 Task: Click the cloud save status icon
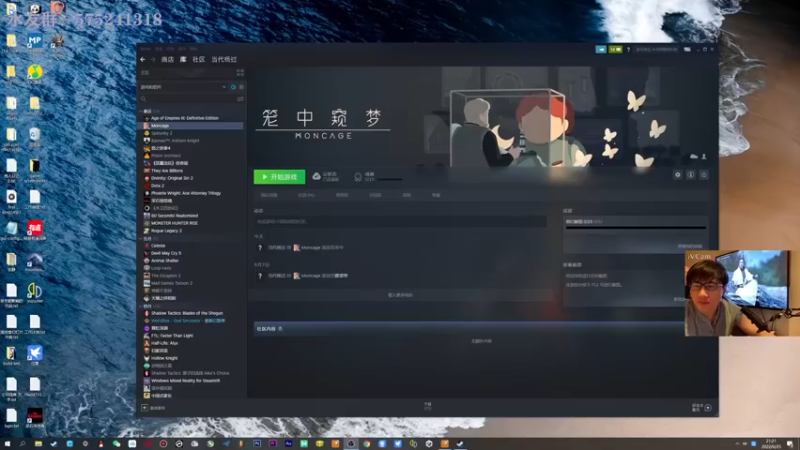[316, 177]
